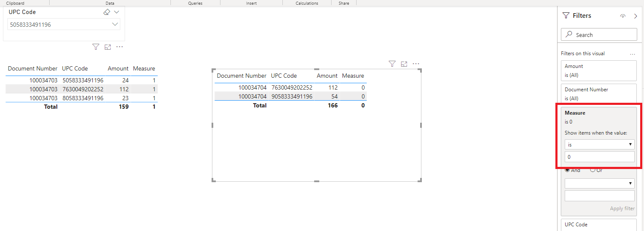Click filter icon above left table

96,47
